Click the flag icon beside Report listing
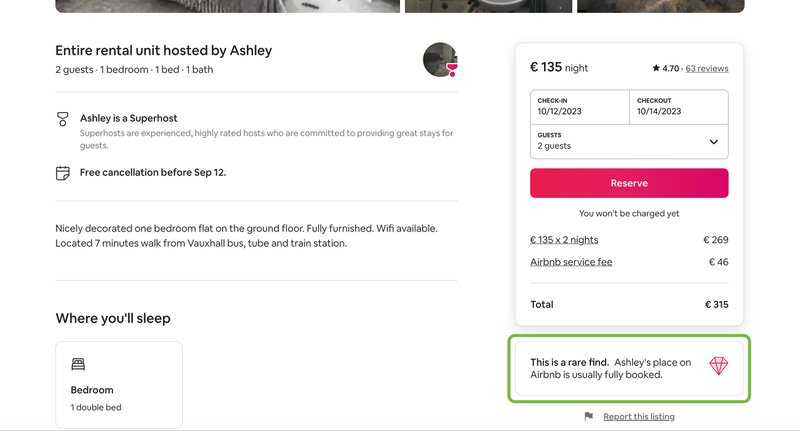The height and width of the screenshot is (431, 800). tap(589, 416)
